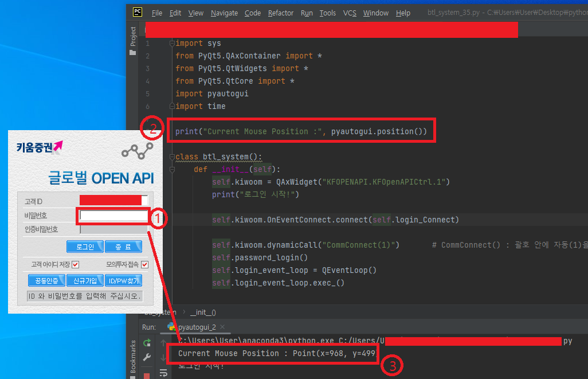Image resolution: width=588 pixels, height=379 pixels.
Task: Rerun pyautogui_2 with the green rerun icon
Action: [x=147, y=343]
